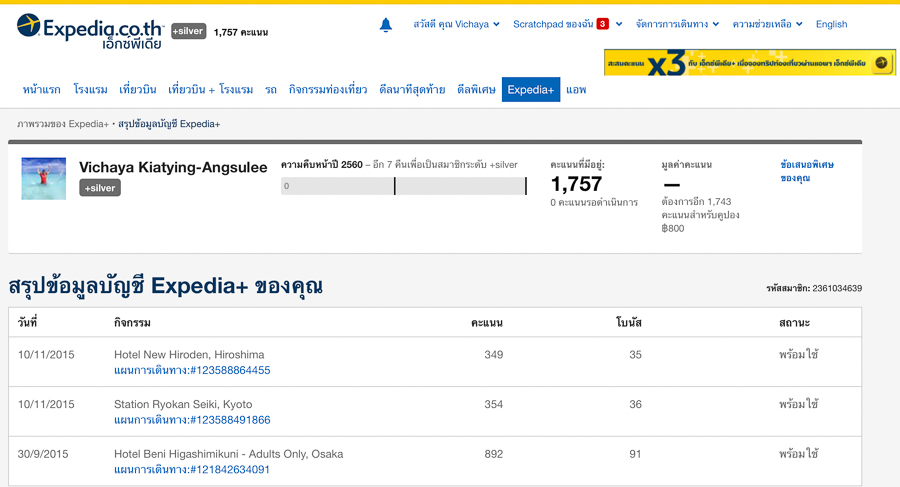This screenshot has height=487, width=900.
Task: Click the round icon on the yellow banner
Action: point(882,63)
